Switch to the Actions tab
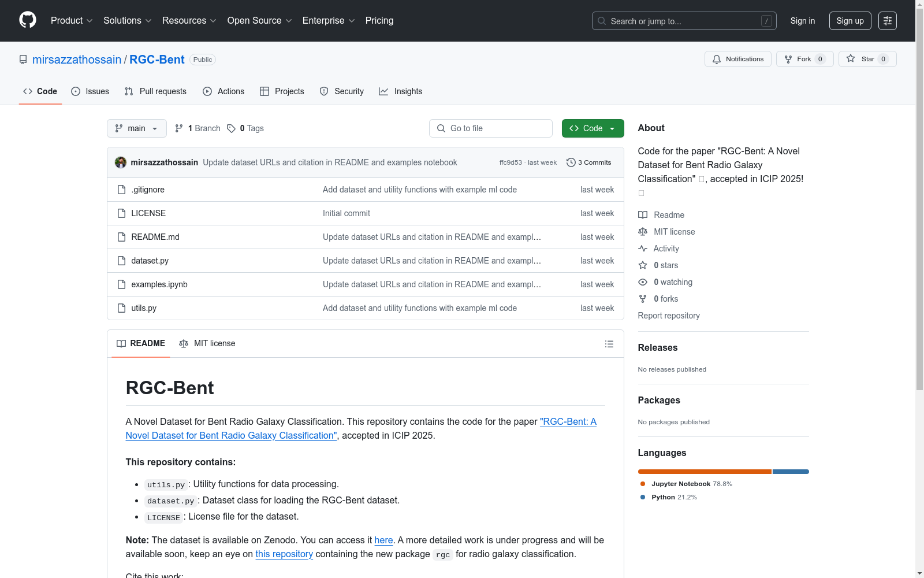This screenshot has width=924, height=578. click(223, 91)
